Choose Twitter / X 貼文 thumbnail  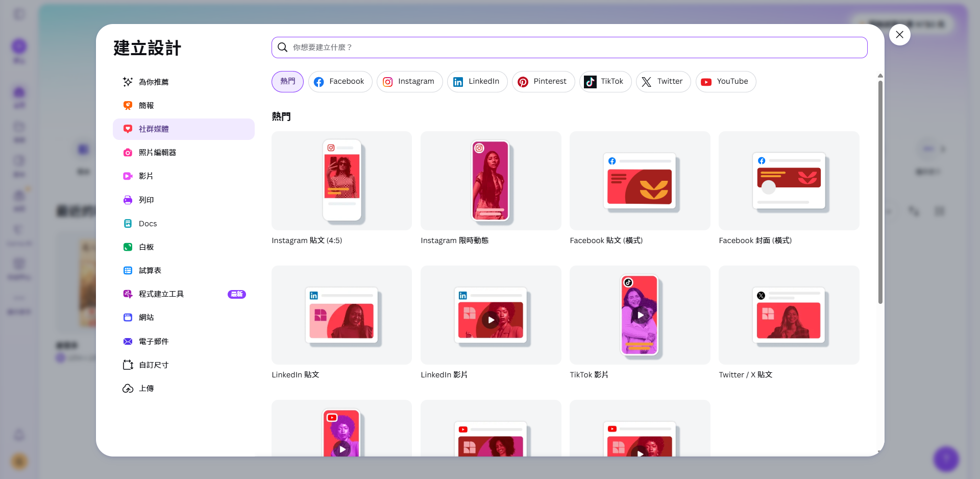[789, 315]
